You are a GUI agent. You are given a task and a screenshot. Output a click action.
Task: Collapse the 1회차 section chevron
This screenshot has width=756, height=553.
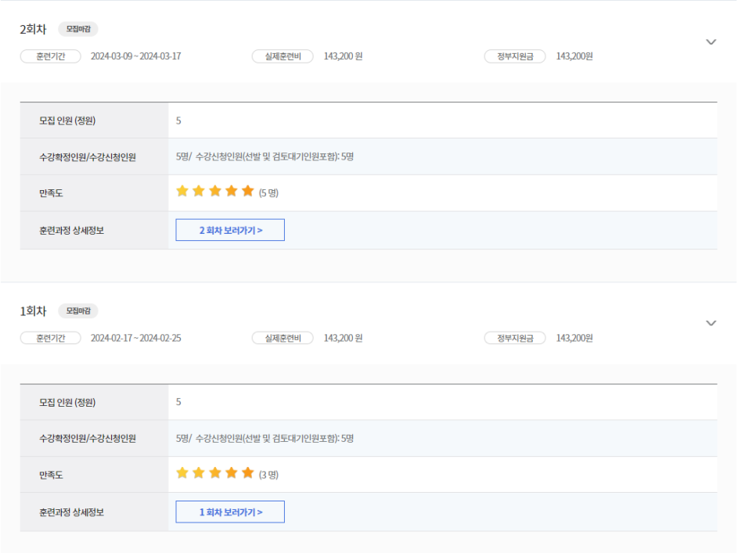pyautogui.click(x=711, y=323)
